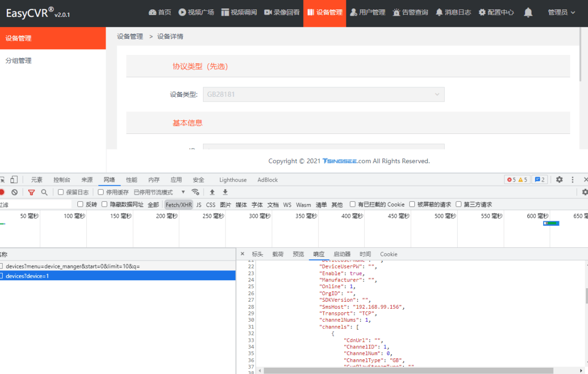Check the 停用缓存 checkbox

click(x=101, y=192)
